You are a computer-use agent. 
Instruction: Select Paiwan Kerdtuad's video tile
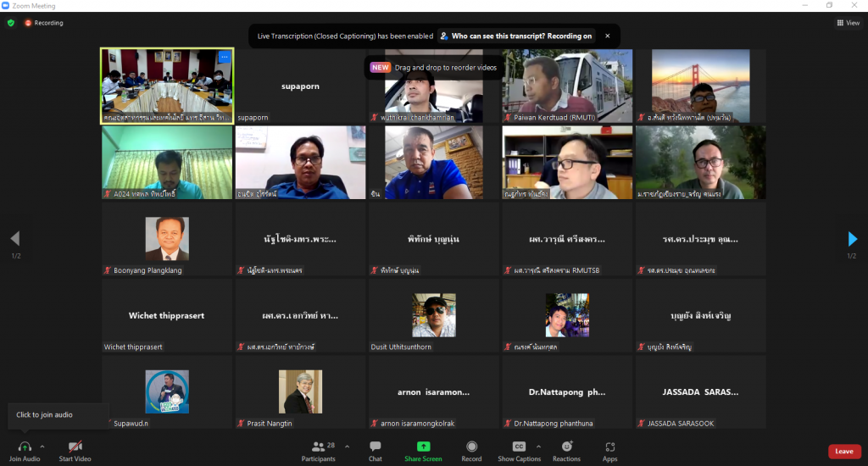click(567, 86)
